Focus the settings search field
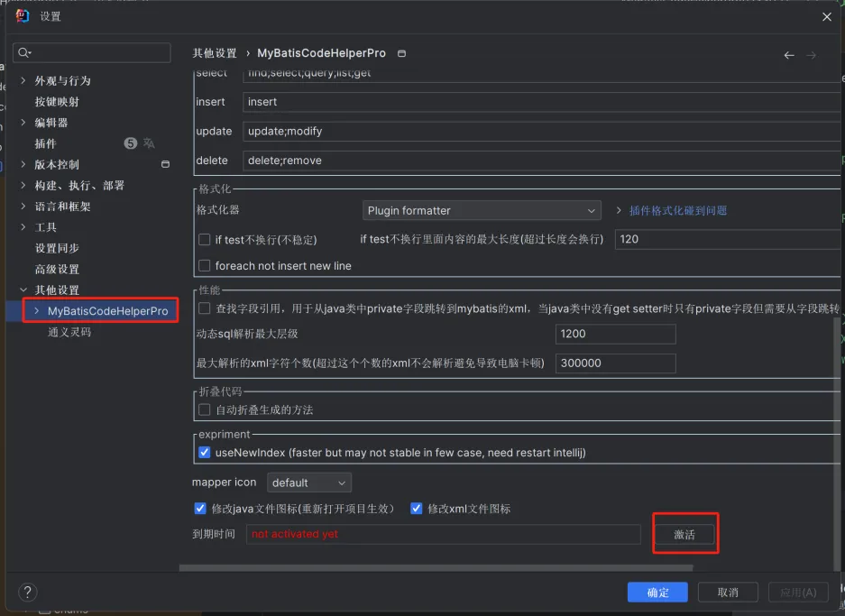The width and height of the screenshot is (845, 616). click(92, 52)
